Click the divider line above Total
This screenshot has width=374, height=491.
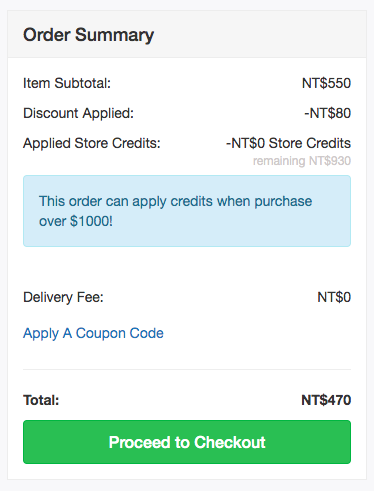pos(187,369)
